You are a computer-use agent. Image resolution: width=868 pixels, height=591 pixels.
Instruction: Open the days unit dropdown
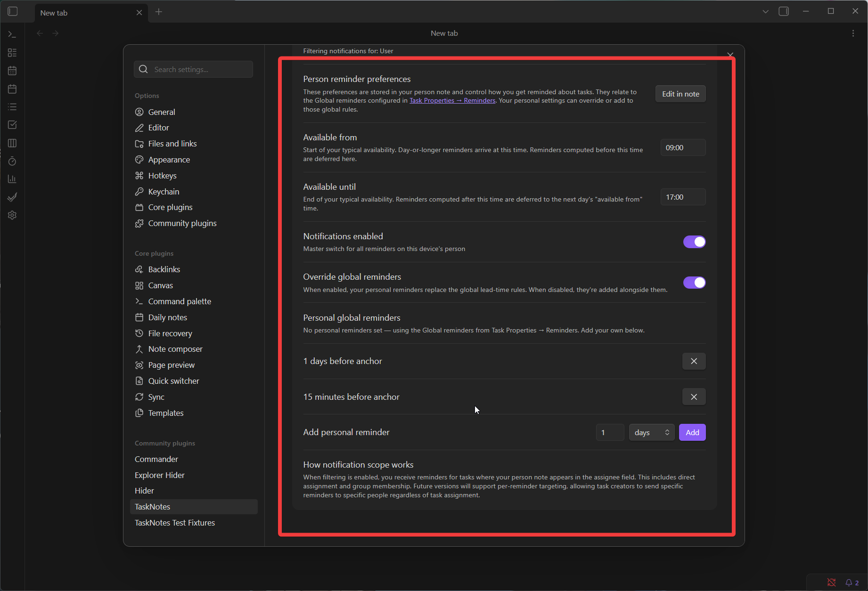pyautogui.click(x=651, y=432)
